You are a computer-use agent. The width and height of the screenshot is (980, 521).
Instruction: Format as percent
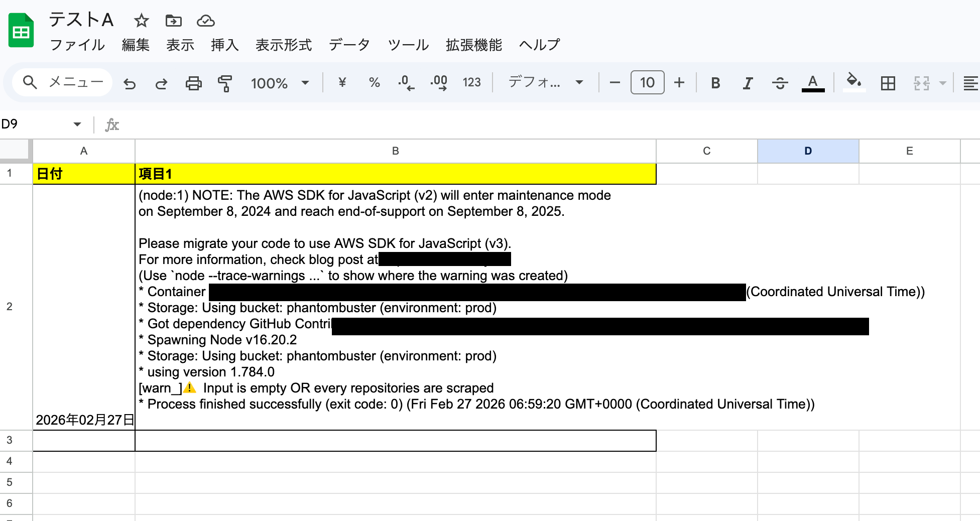click(375, 82)
